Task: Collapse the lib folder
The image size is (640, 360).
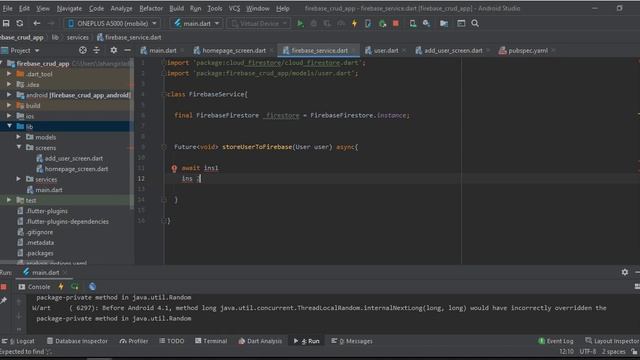Action: (9, 127)
